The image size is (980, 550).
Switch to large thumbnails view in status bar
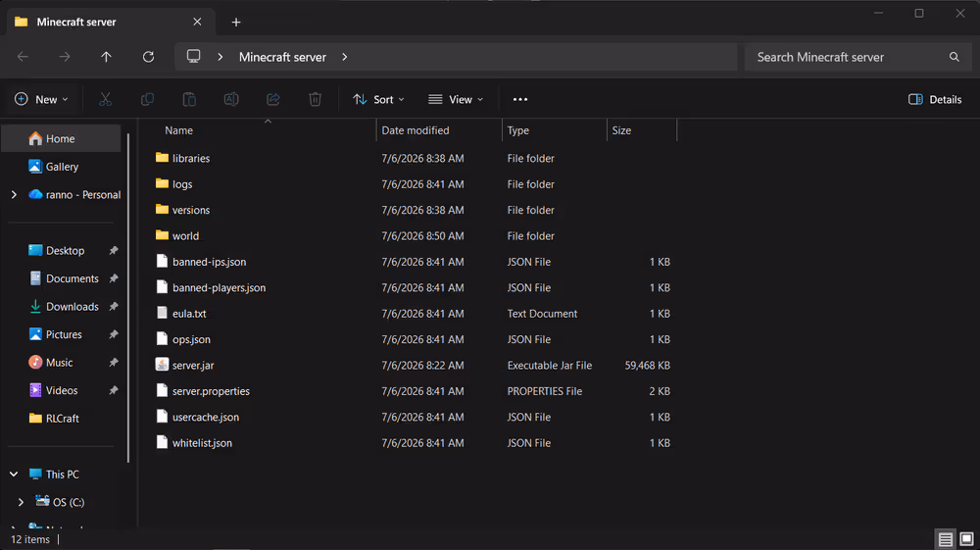point(966,539)
